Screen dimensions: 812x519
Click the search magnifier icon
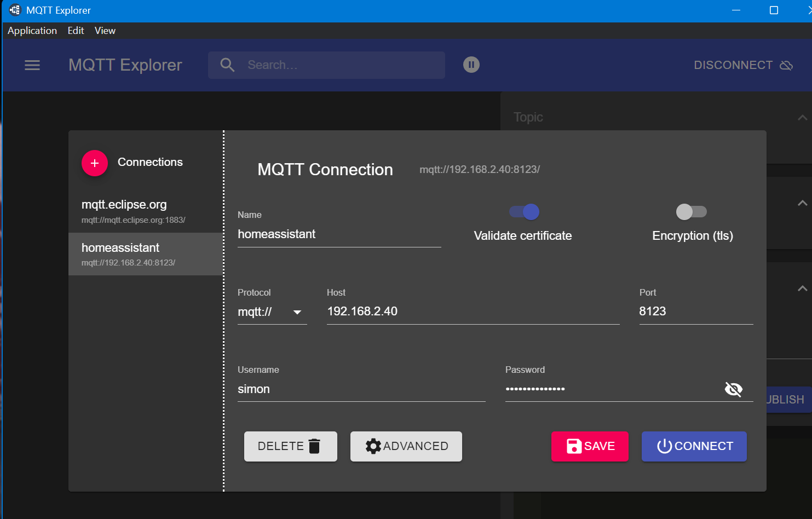pyautogui.click(x=227, y=65)
